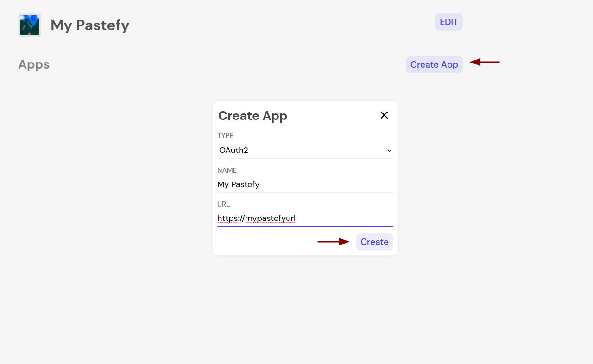Focus the NAME input containing My Pastefy
593x364 pixels.
point(305,184)
